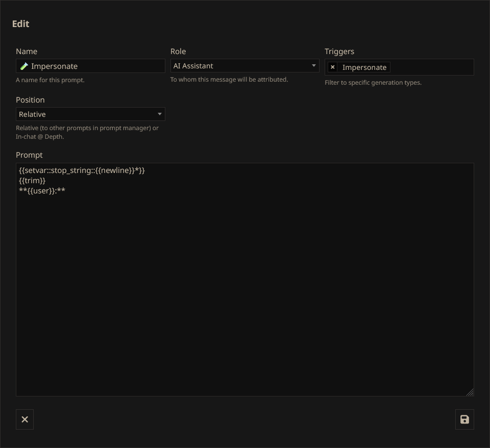This screenshot has width=490, height=448.
Task: Click the Edit dialog heading
Action: (21, 23)
